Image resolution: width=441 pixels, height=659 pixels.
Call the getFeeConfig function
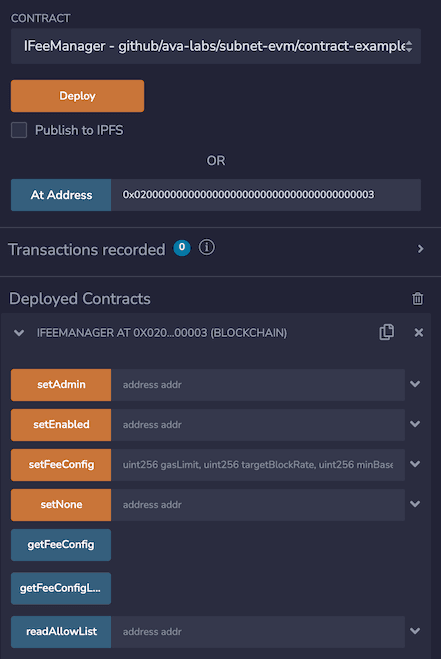[61, 545]
